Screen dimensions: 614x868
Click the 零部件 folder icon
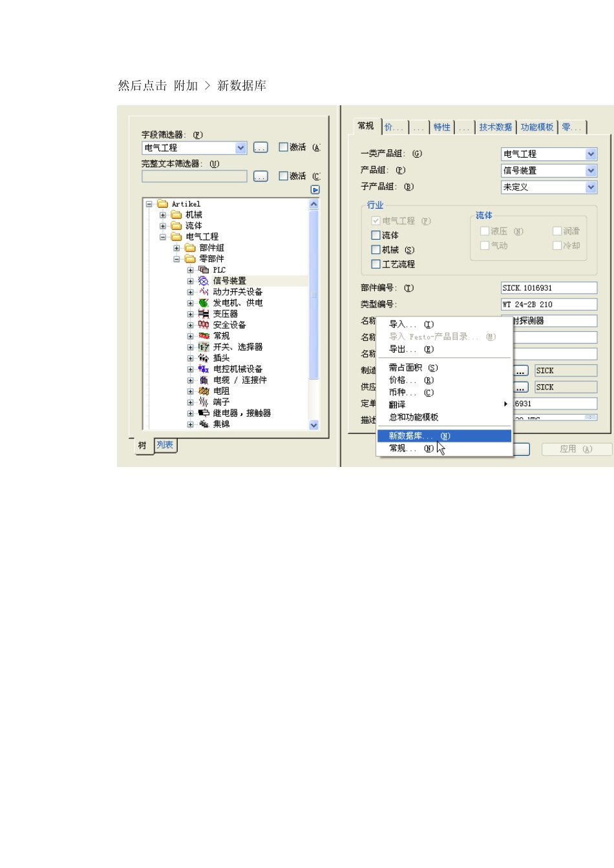tap(190, 258)
